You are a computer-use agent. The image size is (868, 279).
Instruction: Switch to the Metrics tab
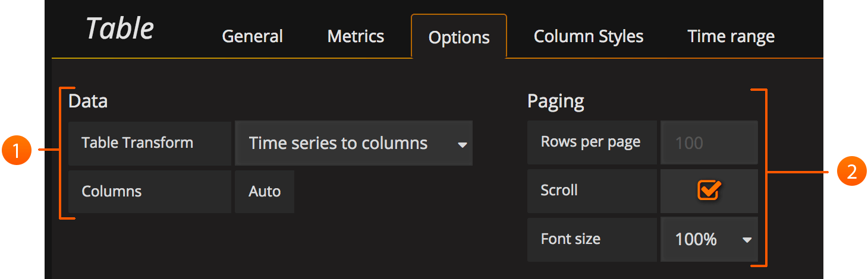point(356,36)
